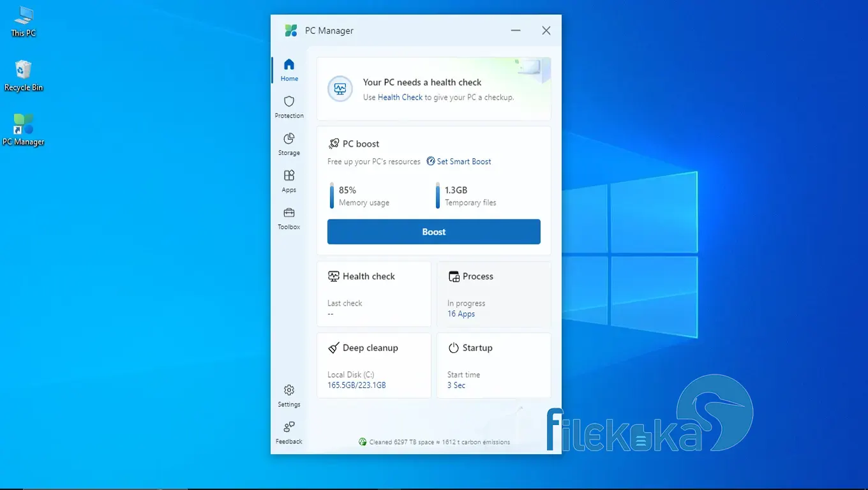
Task: Open Settings gear in PC Manager
Action: click(289, 396)
